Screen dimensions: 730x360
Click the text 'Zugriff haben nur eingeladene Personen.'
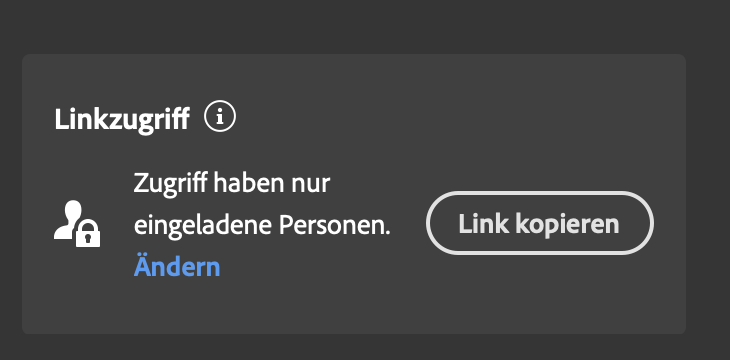(x=262, y=204)
